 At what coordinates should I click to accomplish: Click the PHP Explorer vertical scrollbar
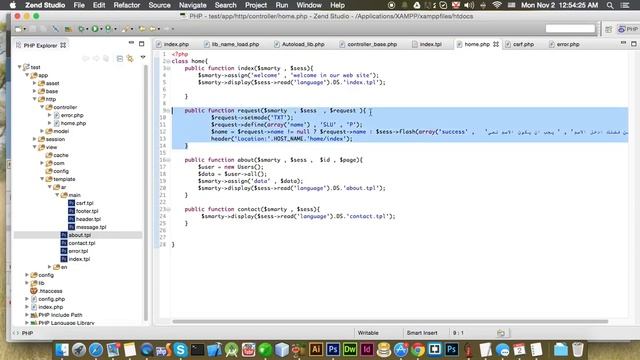coord(146,192)
